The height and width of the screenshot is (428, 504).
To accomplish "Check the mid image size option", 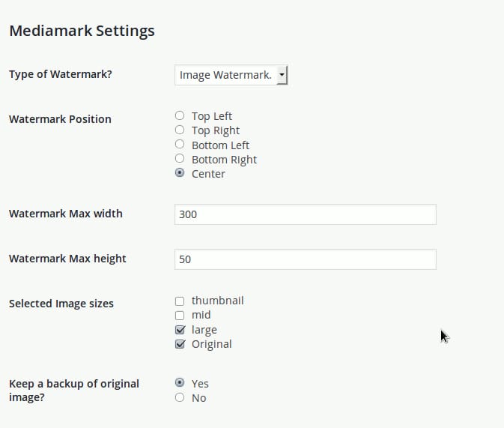I will pyautogui.click(x=180, y=315).
